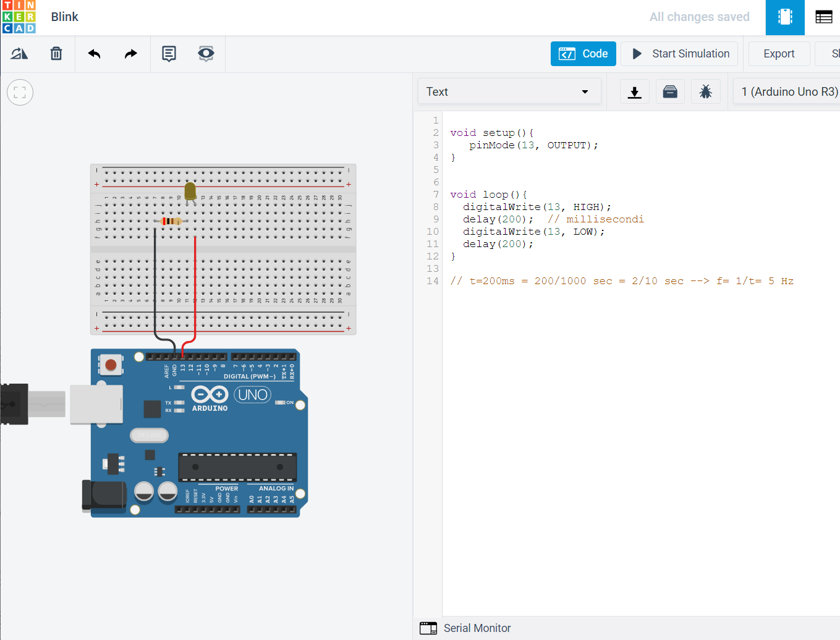The width and height of the screenshot is (840, 640).
Task: Click line number 10 in gutter
Action: 433,232
